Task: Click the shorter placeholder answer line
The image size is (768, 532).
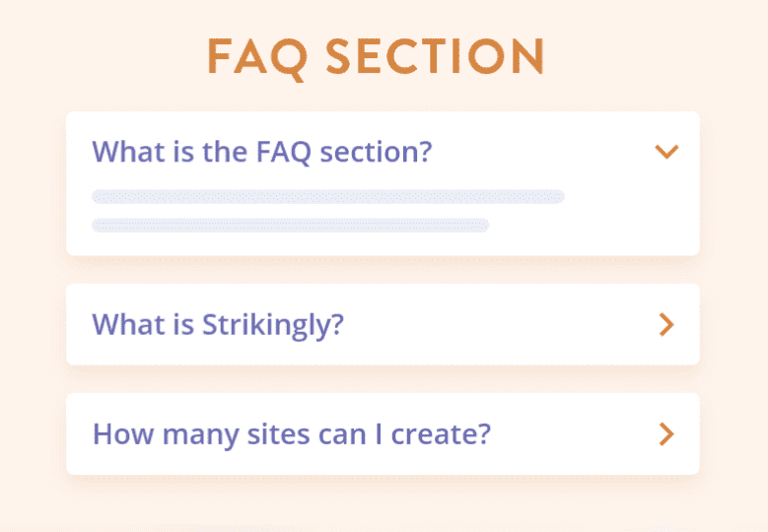Action: pos(290,225)
